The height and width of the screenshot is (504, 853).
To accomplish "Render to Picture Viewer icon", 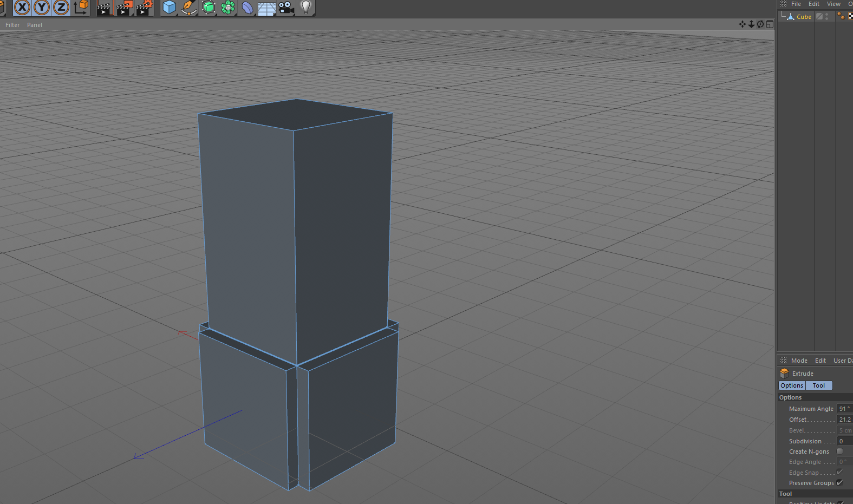I will 125,8.
